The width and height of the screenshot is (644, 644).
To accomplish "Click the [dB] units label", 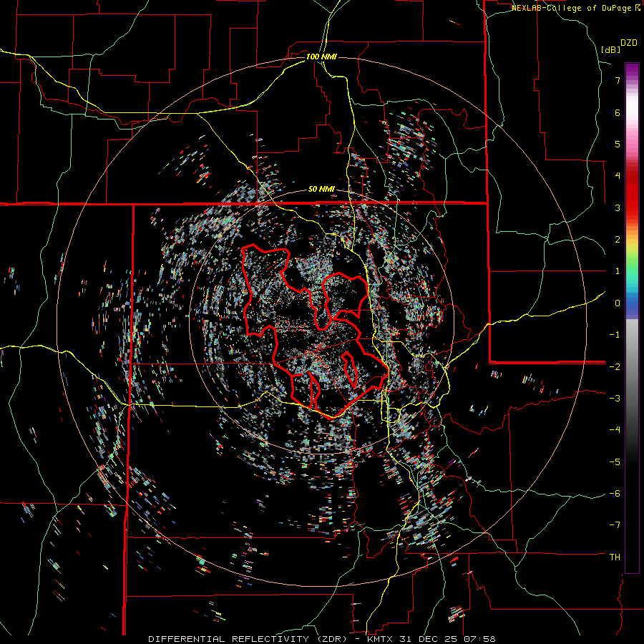I will (x=611, y=49).
